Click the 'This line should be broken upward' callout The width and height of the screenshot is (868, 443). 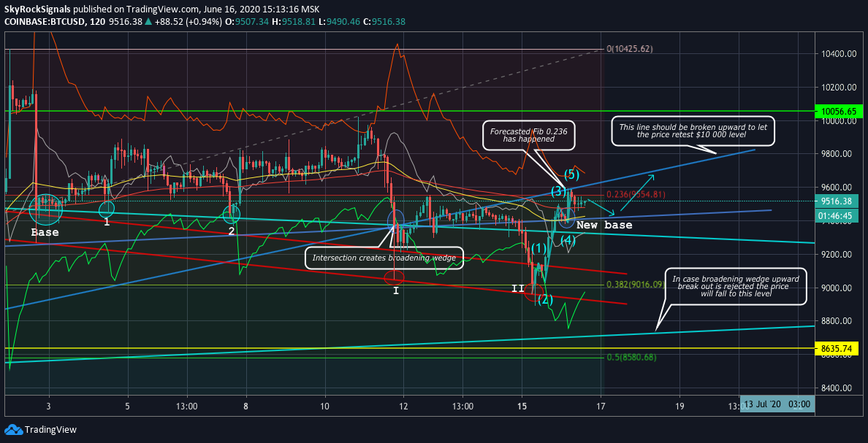[693, 131]
